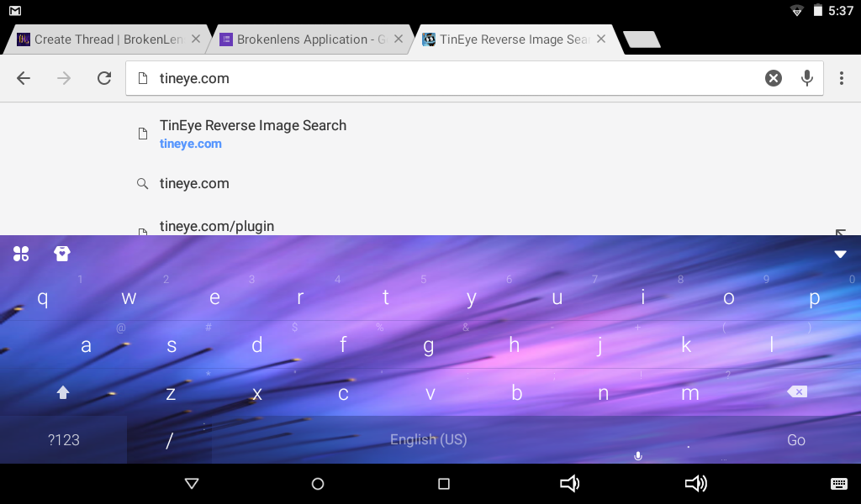
Task: Tap the z key
Action: click(171, 392)
